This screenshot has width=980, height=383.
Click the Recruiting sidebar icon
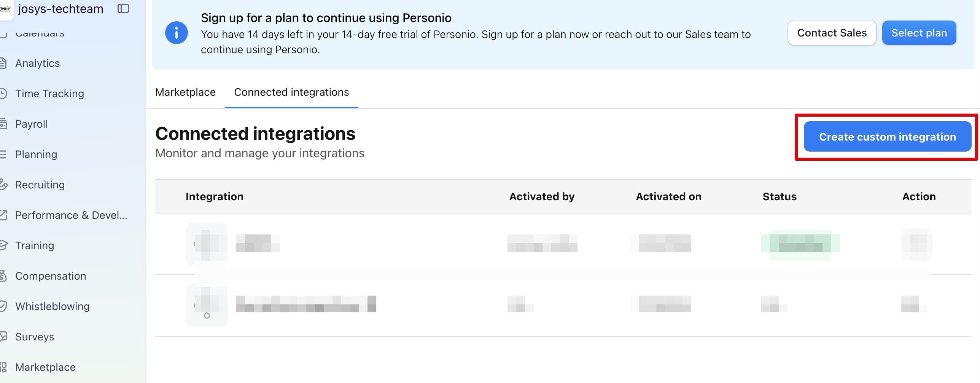pos(3,185)
